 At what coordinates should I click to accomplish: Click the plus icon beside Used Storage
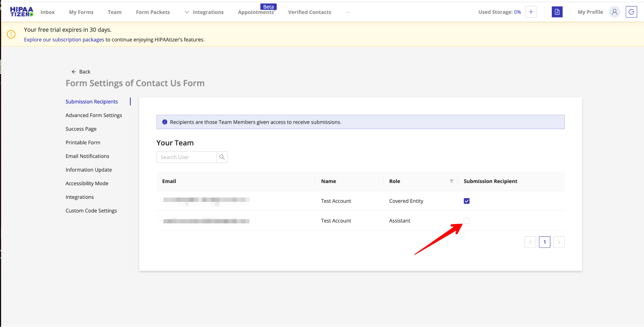531,12
